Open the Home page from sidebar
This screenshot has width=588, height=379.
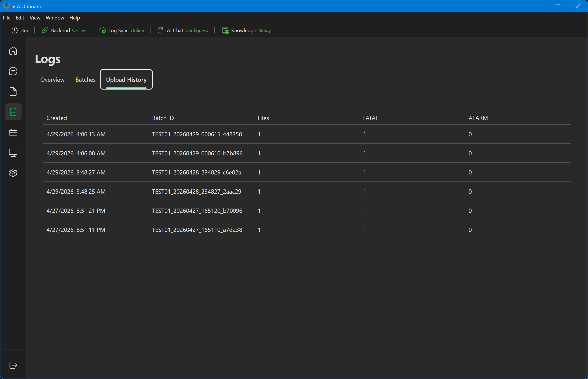click(x=13, y=51)
